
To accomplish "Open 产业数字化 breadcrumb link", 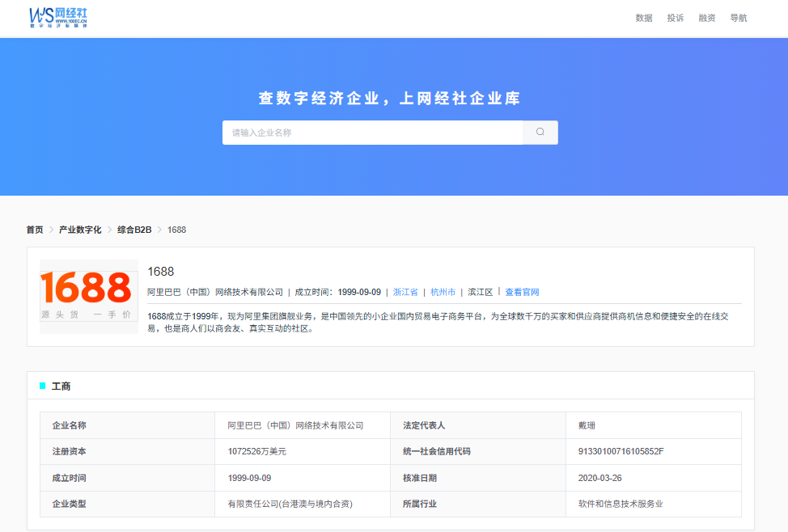I will 80,230.
